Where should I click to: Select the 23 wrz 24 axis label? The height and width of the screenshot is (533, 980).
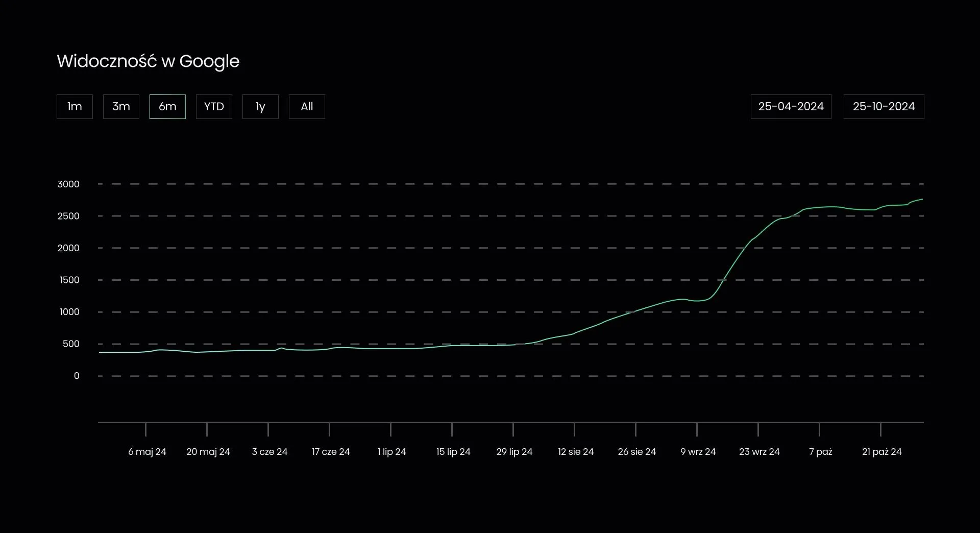[x=759, y=452]
